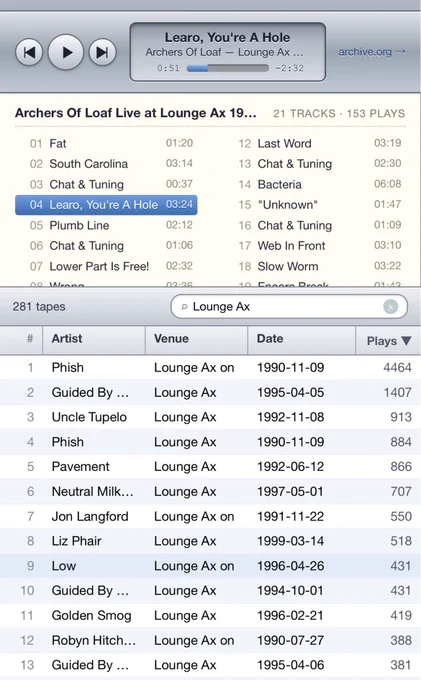Focus the Lounge Ax search field

click(x=289, y=307)
